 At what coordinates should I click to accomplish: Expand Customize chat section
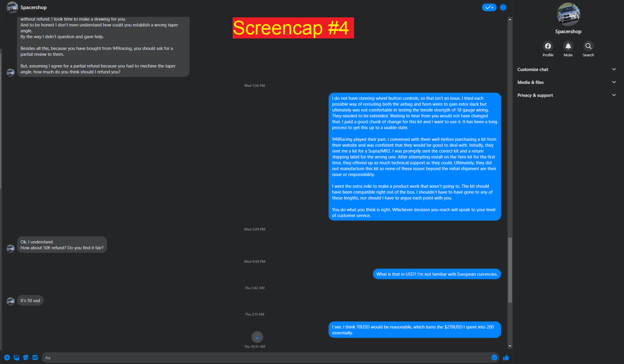(x=567, y=69)
